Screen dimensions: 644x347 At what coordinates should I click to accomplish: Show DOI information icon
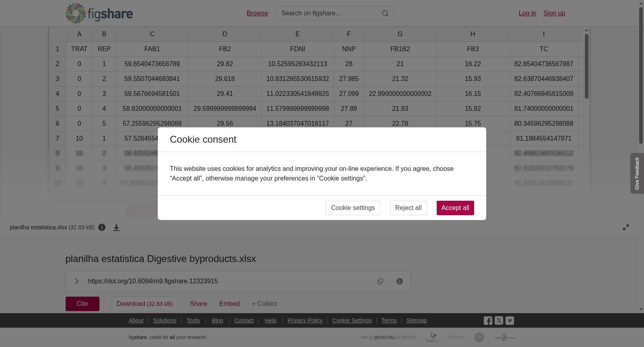point(400,281)
